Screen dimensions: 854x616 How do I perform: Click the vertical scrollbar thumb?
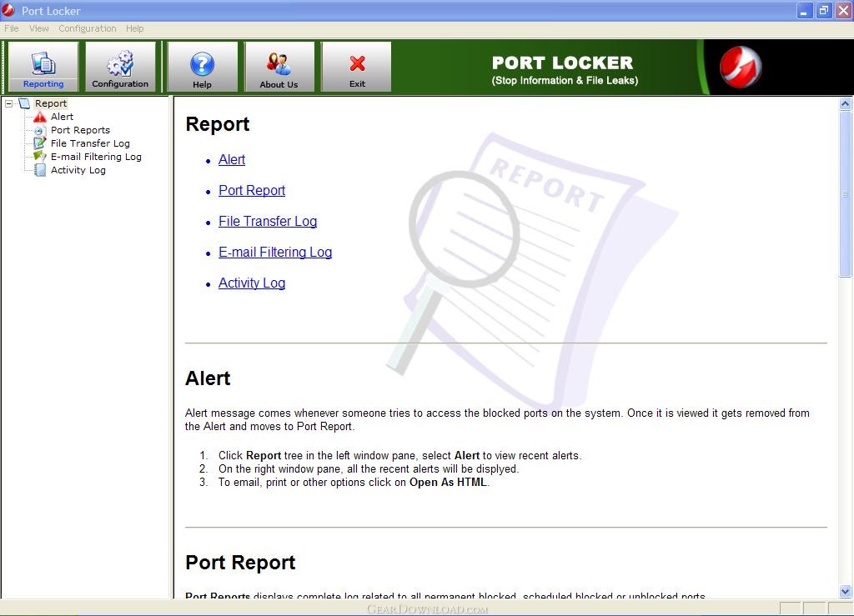pyautogui.click(x=845, y=194)
